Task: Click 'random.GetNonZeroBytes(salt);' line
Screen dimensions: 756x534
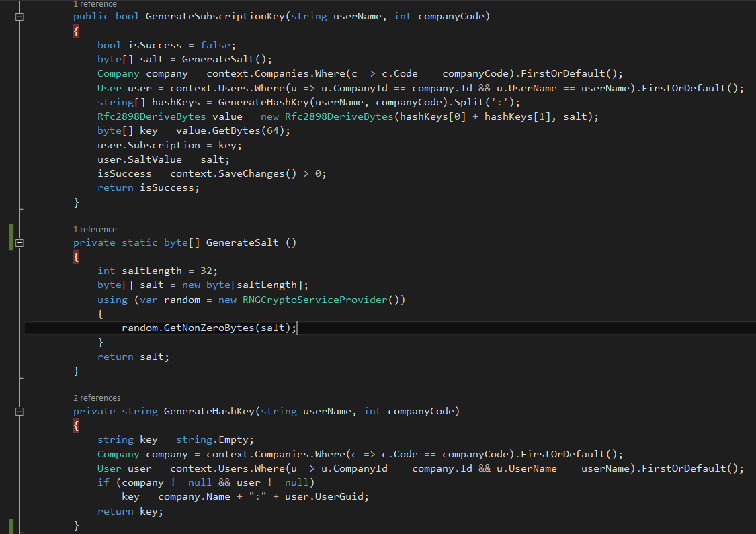Action: tap(209, 328)
